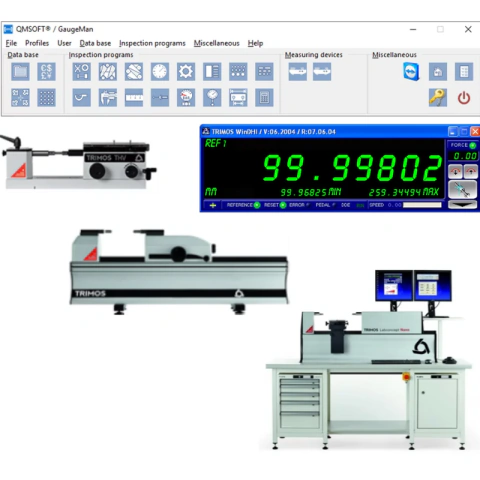Open the dial clock inspection program icon

(x=160, y=72)
